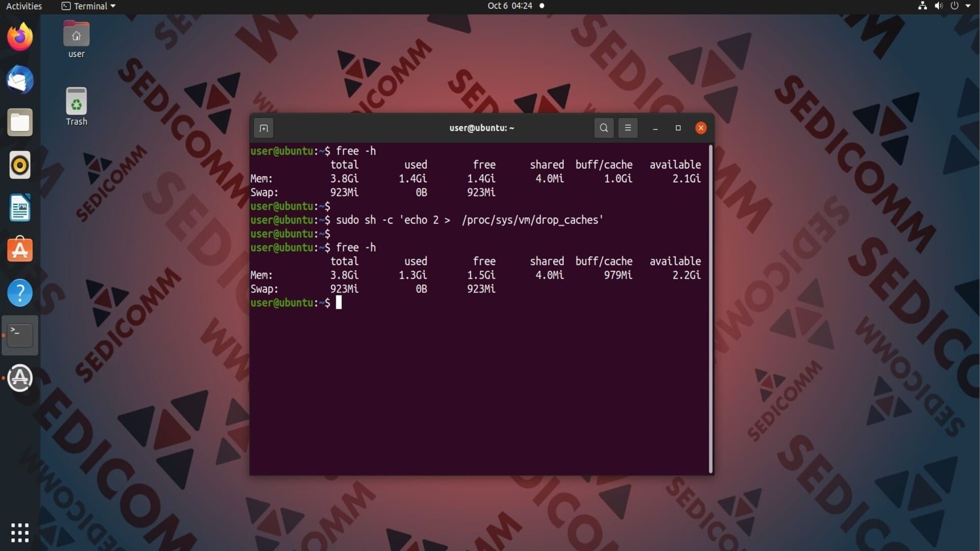Open the Trash desktop icon
Viewport: 980px width, 551px height.
[76, 107]
